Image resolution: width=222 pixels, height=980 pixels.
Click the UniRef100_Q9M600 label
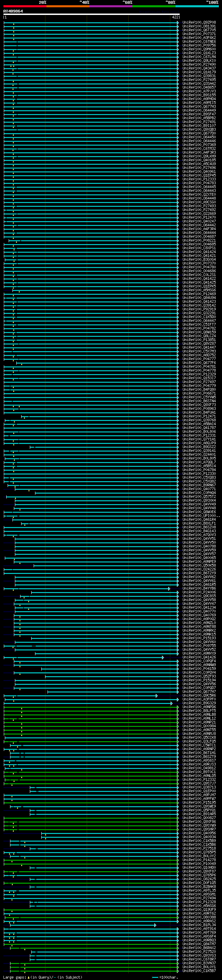click(199, 49)
